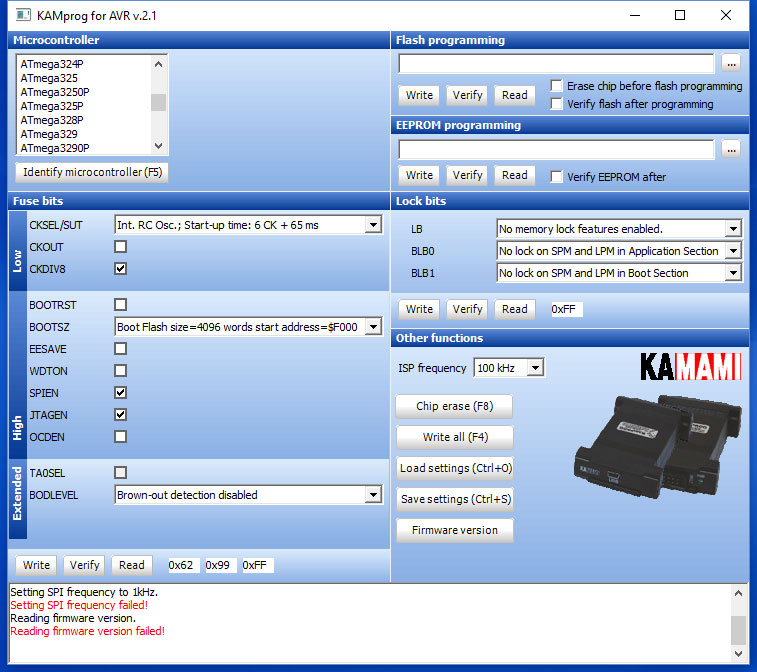
Task: Open the ISP frequency dropdown
Action: pyautogui.click(x=535, y=368)
